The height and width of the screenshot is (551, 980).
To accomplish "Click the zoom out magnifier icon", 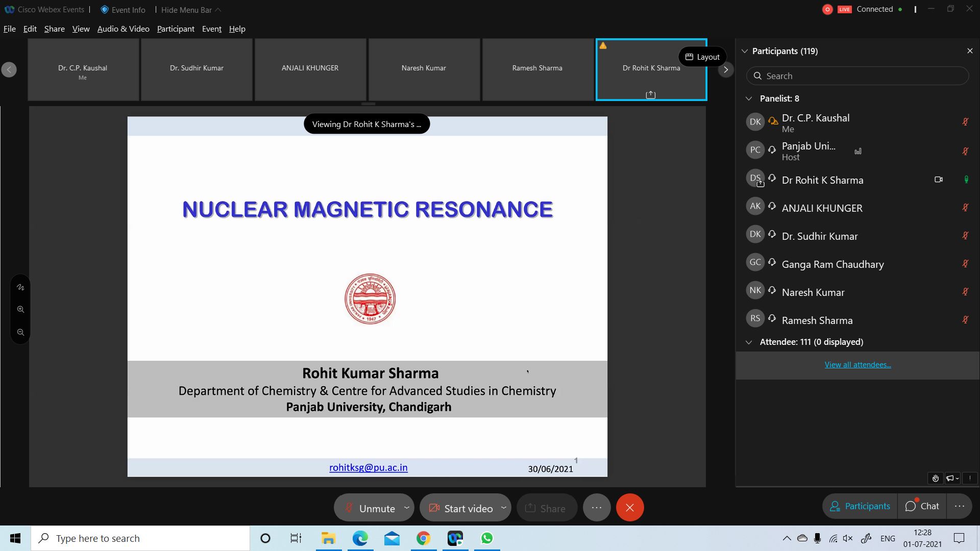I will pos(20,332).
